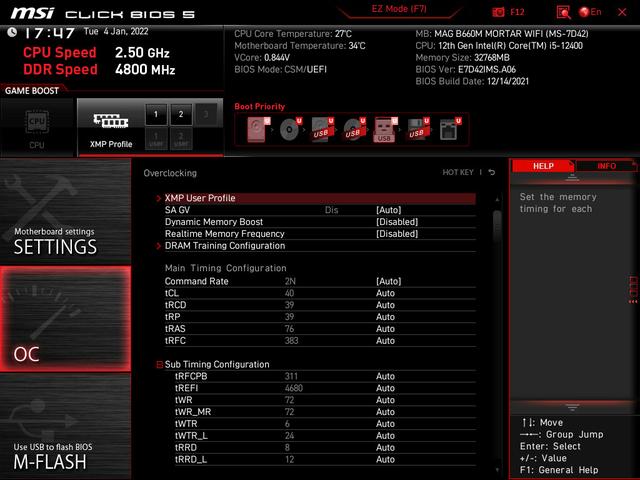This screenshot has height=480, width=640.
Task: Take a screenshot with the F12 camera icon
Action: [x=498, y=12]
